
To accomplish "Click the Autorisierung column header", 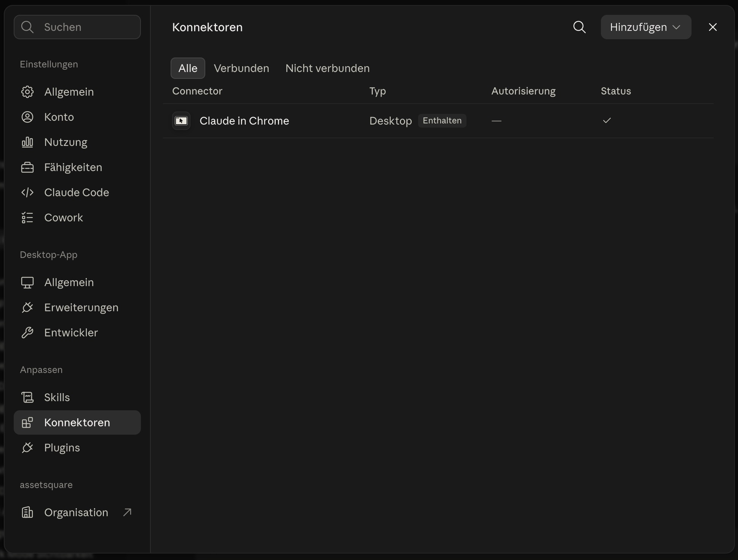I will tap(523, 91).
